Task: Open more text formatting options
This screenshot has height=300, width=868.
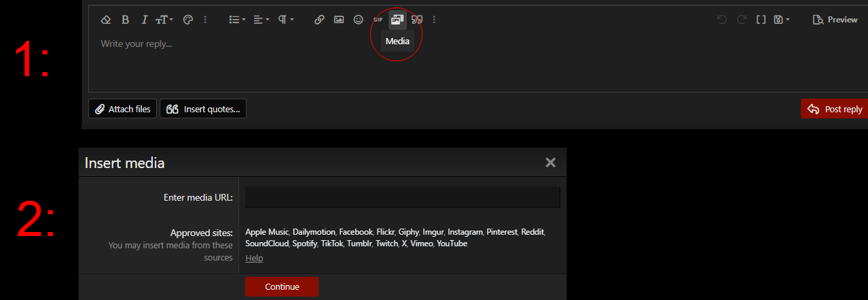Action: [x=205, y=20]
